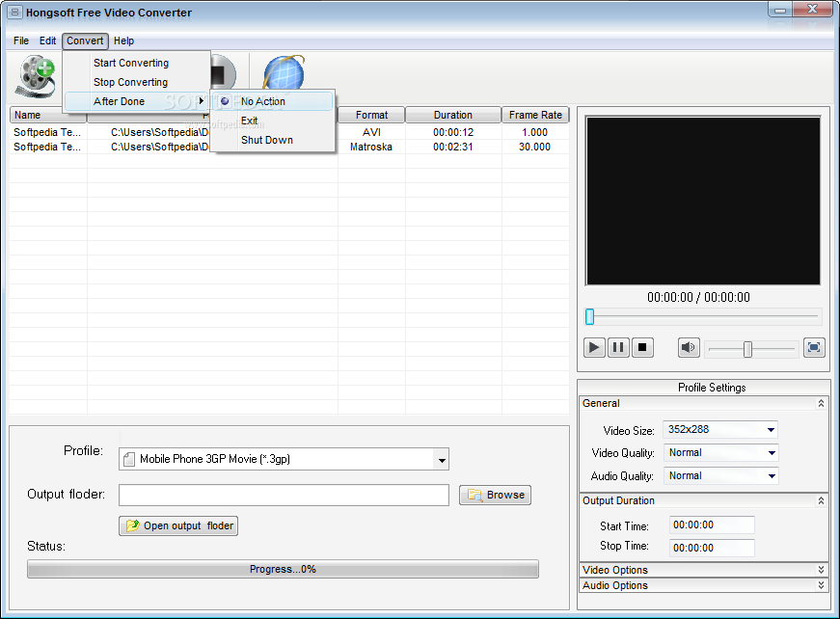This screenshot has height=619, width=840.
Task: Click the volume slider handle
Action: 747,349
